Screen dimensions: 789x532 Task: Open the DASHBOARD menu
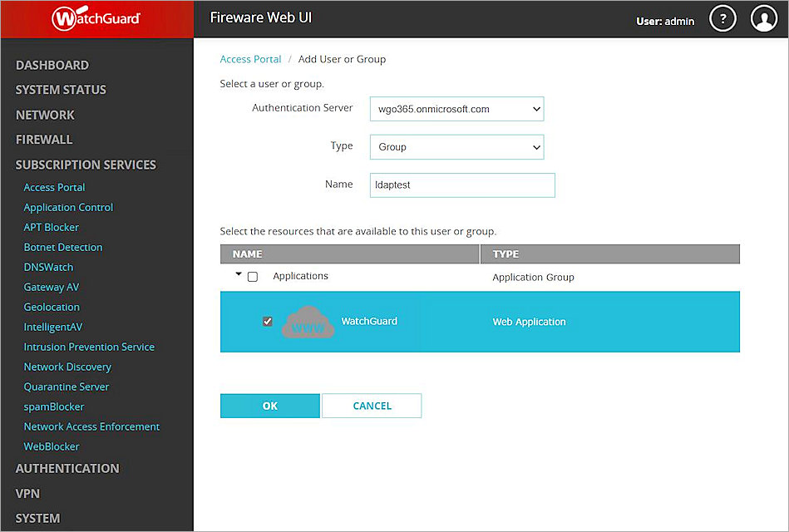point(52,65)
